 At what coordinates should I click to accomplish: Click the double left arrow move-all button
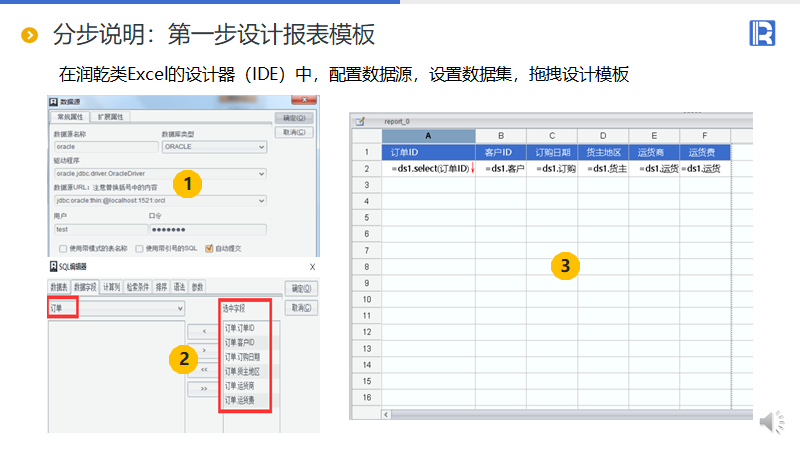point(203,369)
